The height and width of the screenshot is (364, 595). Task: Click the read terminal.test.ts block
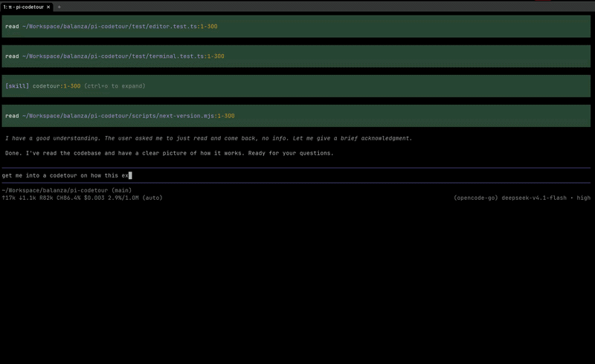tap(296, 56)
